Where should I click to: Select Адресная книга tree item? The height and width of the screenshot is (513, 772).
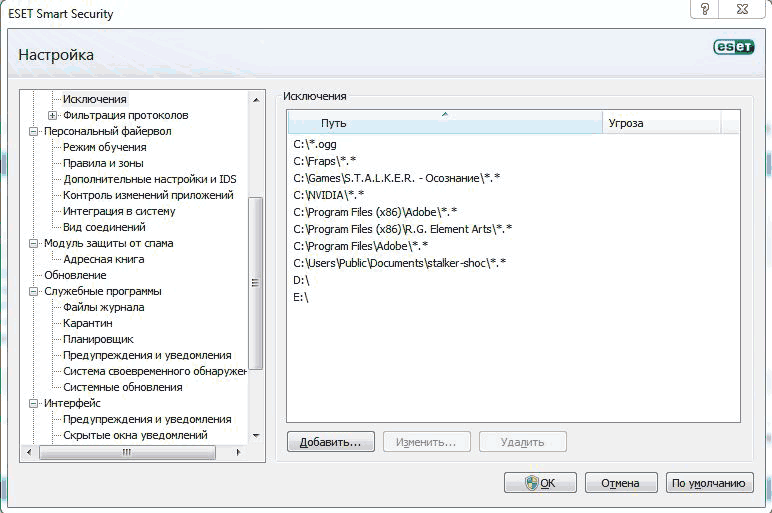click(103, 259)
